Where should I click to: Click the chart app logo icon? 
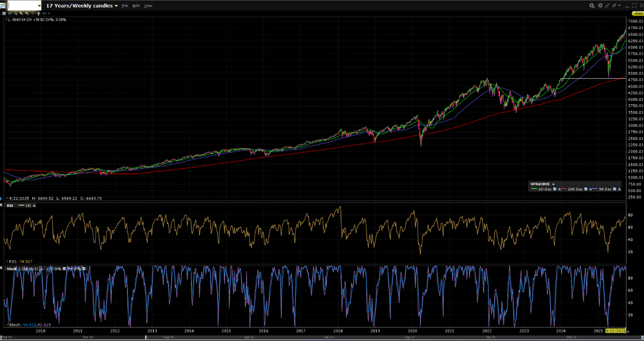tap(4, 5)
